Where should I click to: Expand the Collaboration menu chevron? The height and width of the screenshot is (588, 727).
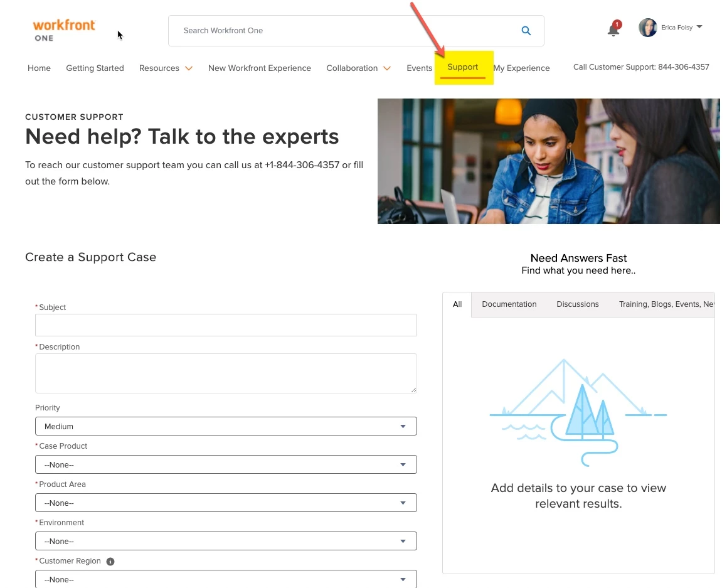[x=386, y=68]
